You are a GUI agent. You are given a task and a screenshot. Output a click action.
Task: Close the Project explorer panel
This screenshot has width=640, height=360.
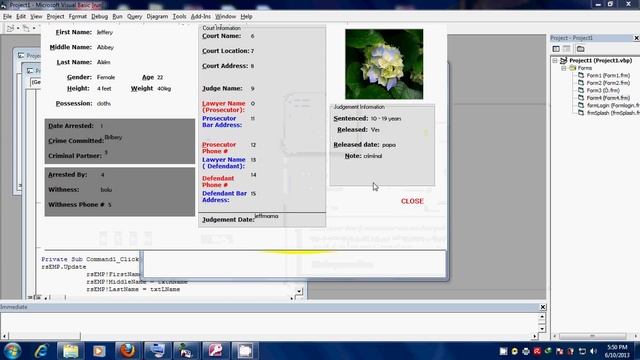[x=636, y=38]
